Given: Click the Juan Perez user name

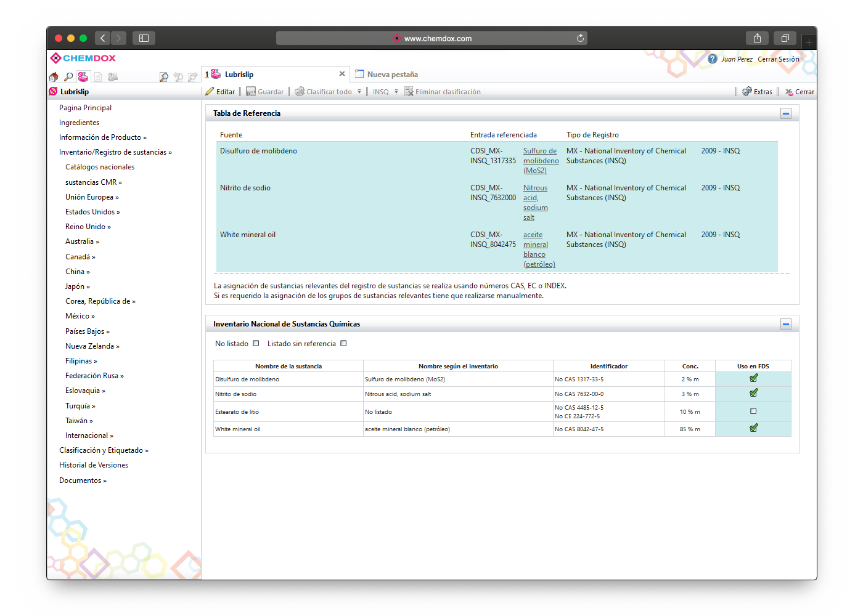Looking at the screenshot, I should point(737,59).
